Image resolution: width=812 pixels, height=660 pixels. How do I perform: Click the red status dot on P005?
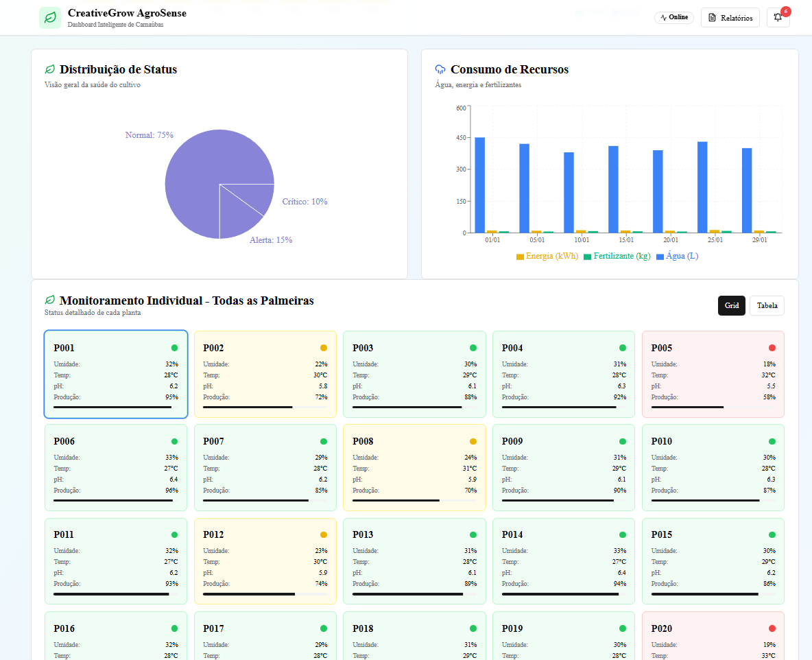click(x=772, y=348)
